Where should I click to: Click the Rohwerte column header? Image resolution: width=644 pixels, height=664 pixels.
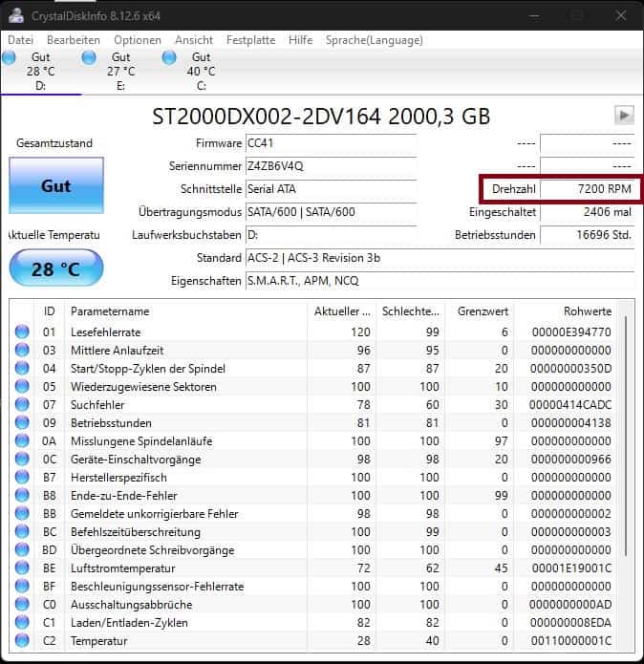pos(566,311)
